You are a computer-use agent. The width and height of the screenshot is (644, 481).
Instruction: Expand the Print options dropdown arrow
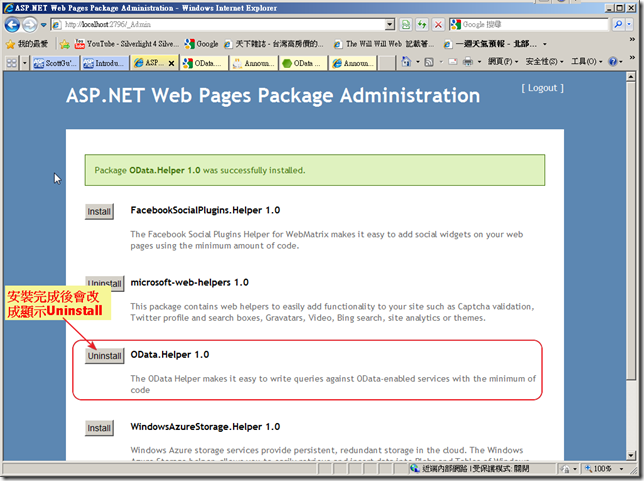pyautogui.click(x=479, y=62)
